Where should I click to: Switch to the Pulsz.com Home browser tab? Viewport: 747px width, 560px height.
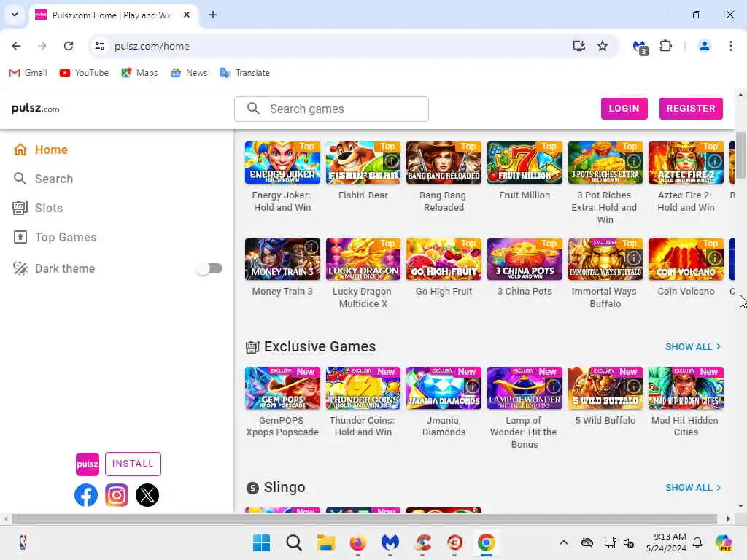click(x=112, y=15)
